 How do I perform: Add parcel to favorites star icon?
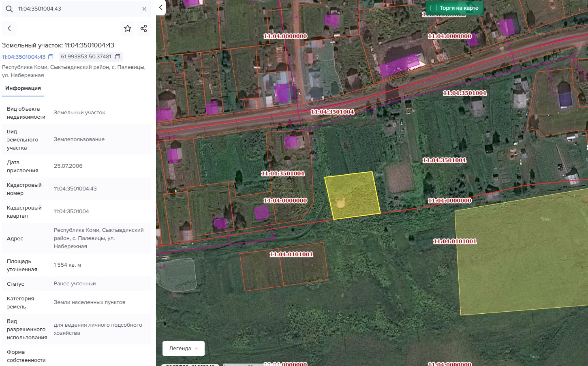(x=128, y=28)
